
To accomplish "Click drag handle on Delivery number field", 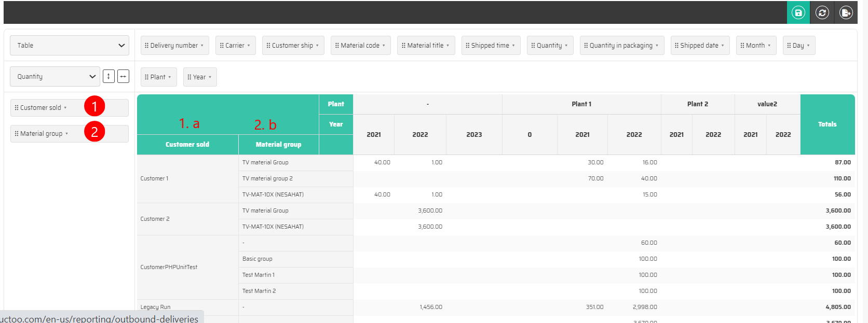I will (x=147, y=46).
